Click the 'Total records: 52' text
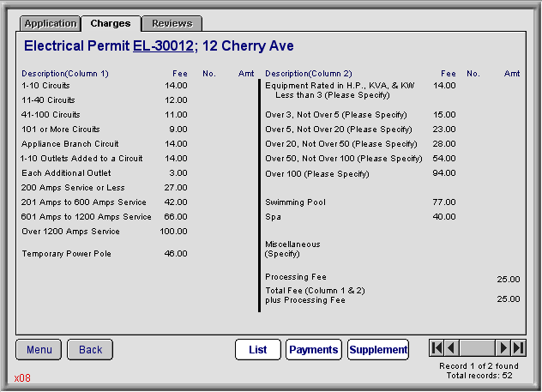This screenshot has width=542, height=392. click(x=479, y=376)
